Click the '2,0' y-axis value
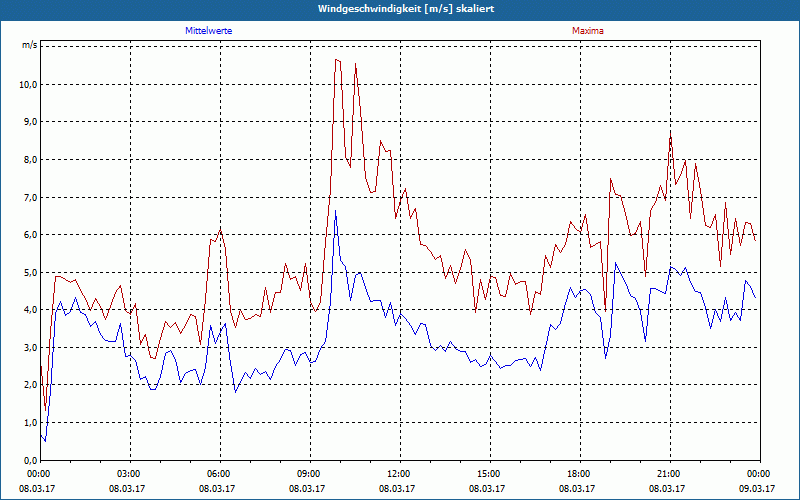Viewport: 800px width, 500px height. tap(31, 385)
